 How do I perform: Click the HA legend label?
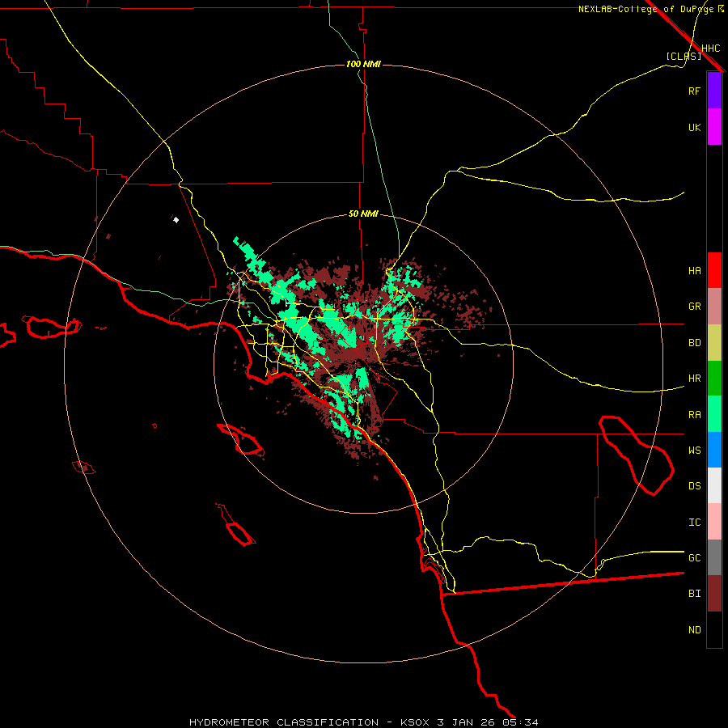click(694, 270)
